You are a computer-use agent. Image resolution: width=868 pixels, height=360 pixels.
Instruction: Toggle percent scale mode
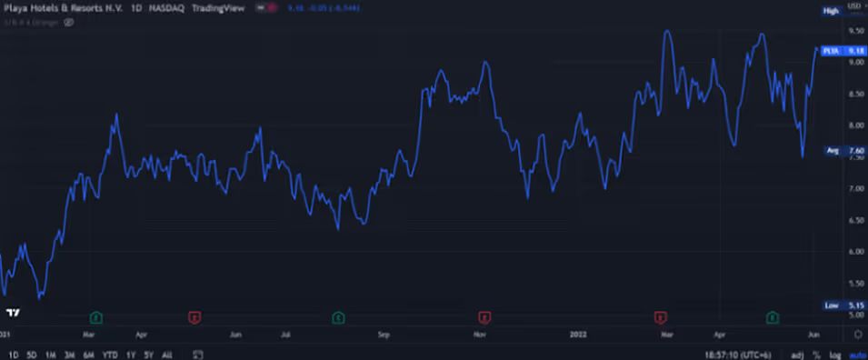816,355
